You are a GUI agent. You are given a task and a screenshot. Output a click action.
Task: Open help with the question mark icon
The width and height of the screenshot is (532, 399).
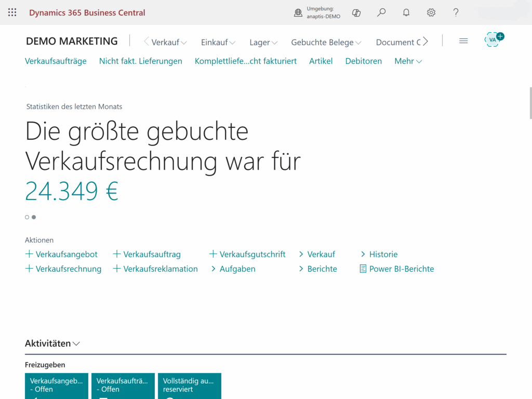(456, 12)
